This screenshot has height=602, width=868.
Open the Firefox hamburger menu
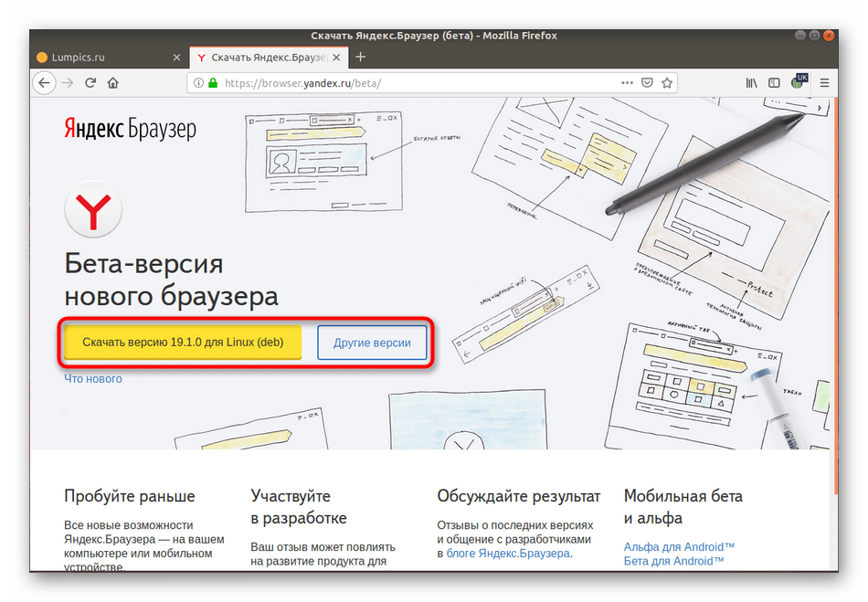pyautogui.click(x=824, y=83)
